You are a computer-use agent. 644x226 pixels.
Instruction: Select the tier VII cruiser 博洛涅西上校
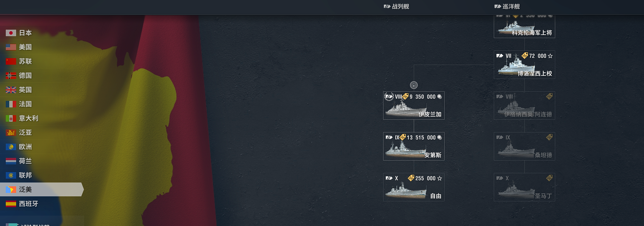[524, 65]
